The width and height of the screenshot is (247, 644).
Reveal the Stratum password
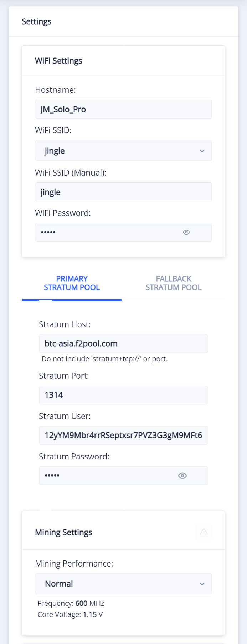point(182,476)
